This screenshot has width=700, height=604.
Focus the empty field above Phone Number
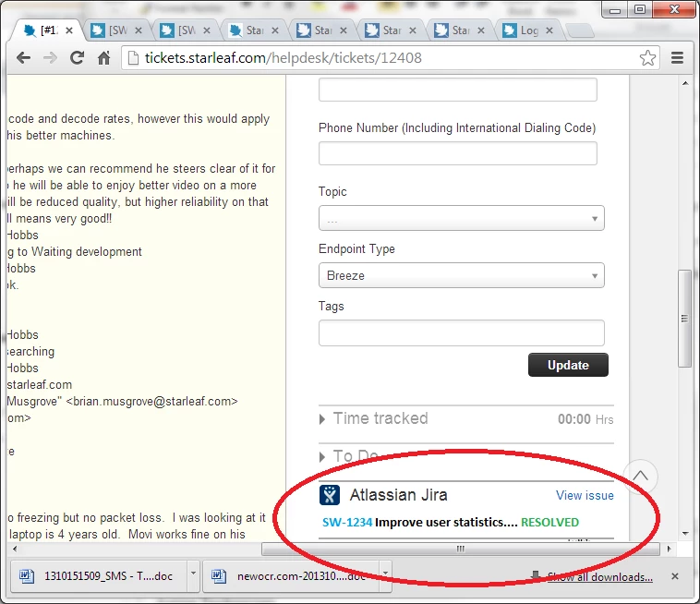[458, 90]
